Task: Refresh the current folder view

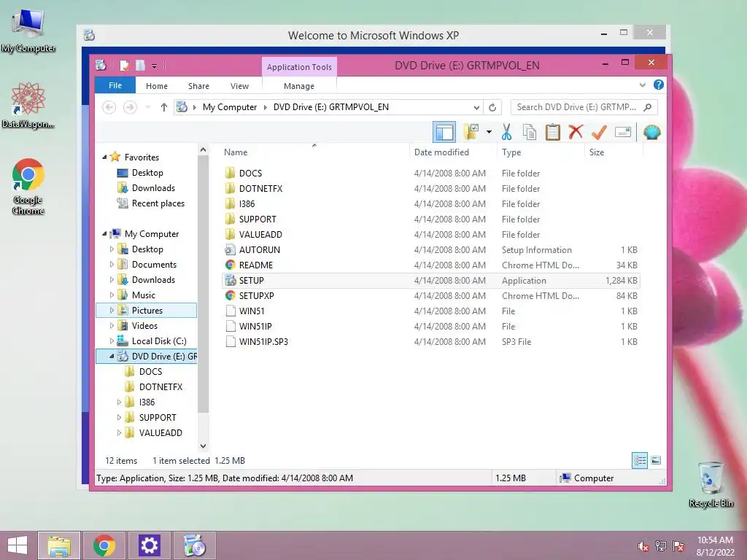Action: pyautogui.click(x=492, y=107)
